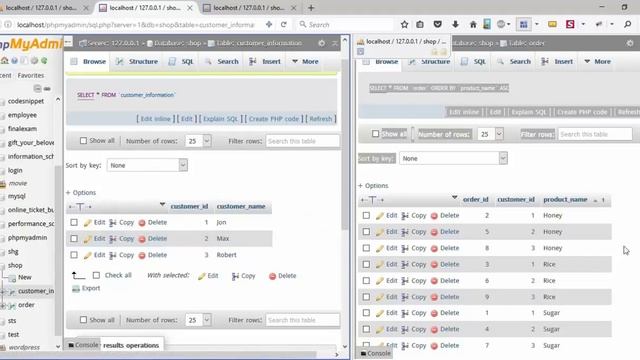Image resolution: width=640 pixels, height=360 pixels.
Task: Click the Explain SQL link in customer panel
Action: tap(220, 119)
